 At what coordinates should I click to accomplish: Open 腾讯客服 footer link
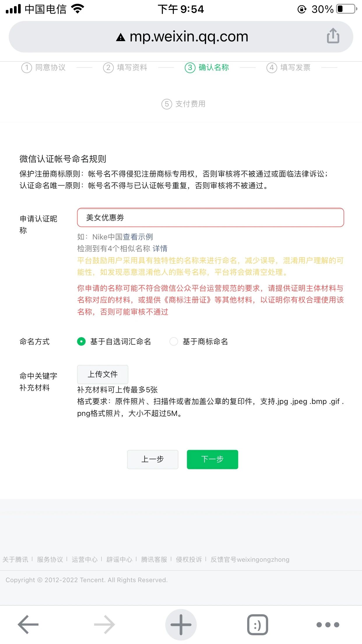tap(154, 559)
